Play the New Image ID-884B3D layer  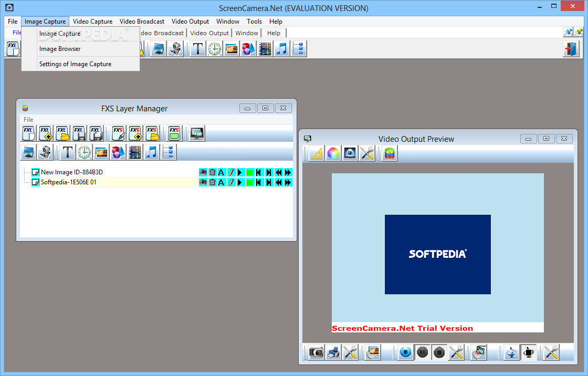pos(240,172)
